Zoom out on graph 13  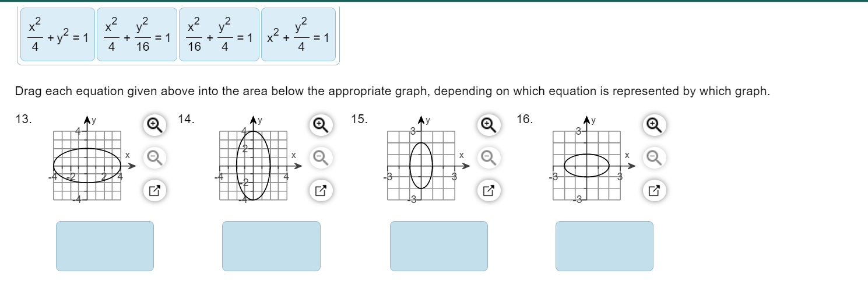click(x=153, y=156)
